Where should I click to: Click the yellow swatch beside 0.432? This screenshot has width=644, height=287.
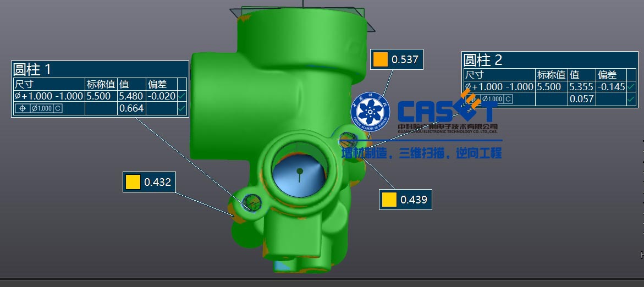[x=133, y=182]
